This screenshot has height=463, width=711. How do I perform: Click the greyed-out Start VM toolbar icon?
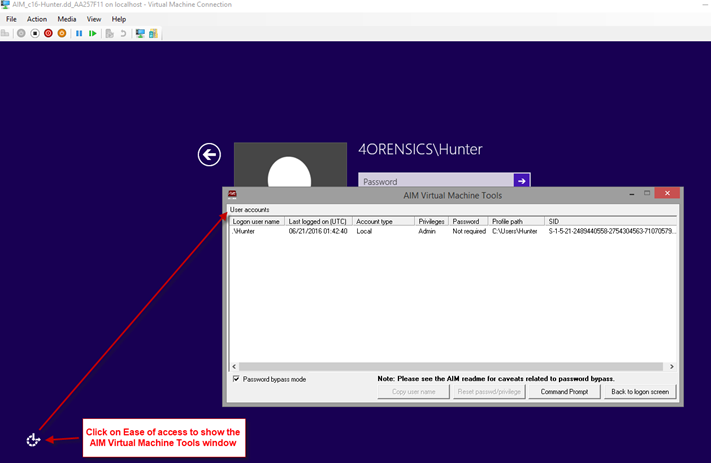tap(21, 33)
